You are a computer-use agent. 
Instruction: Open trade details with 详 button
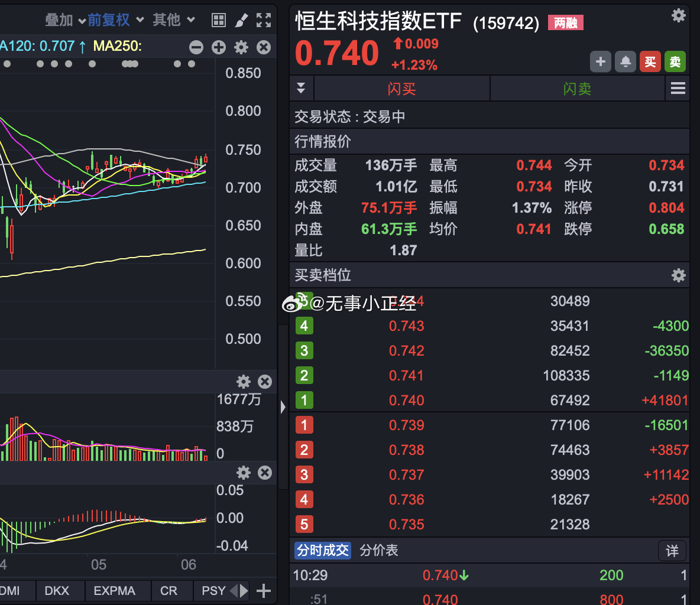[672, 551]
